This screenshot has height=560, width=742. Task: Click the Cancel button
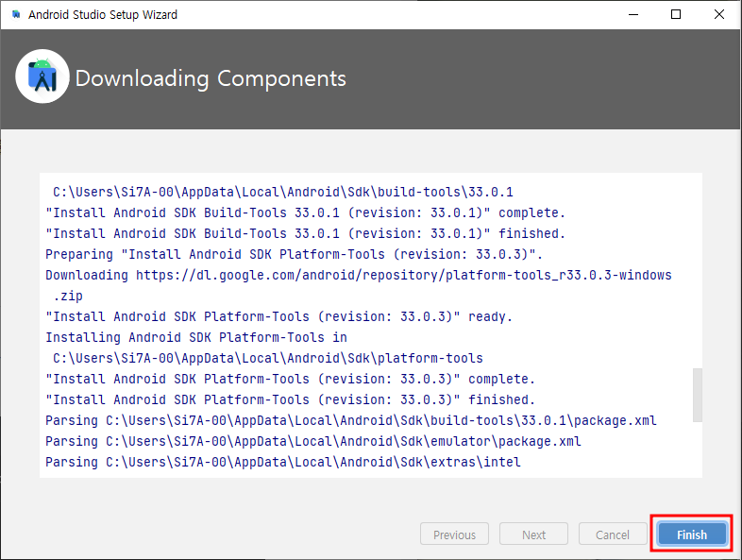point(613,534)
